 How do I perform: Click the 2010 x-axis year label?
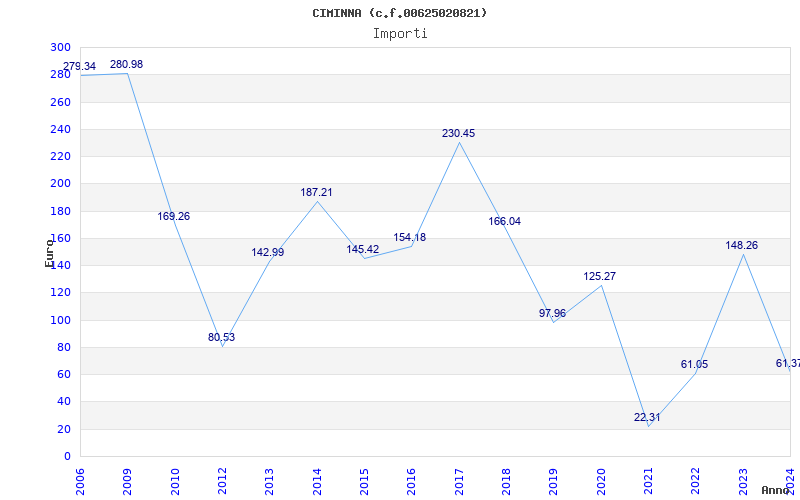(x=175, y=482)
